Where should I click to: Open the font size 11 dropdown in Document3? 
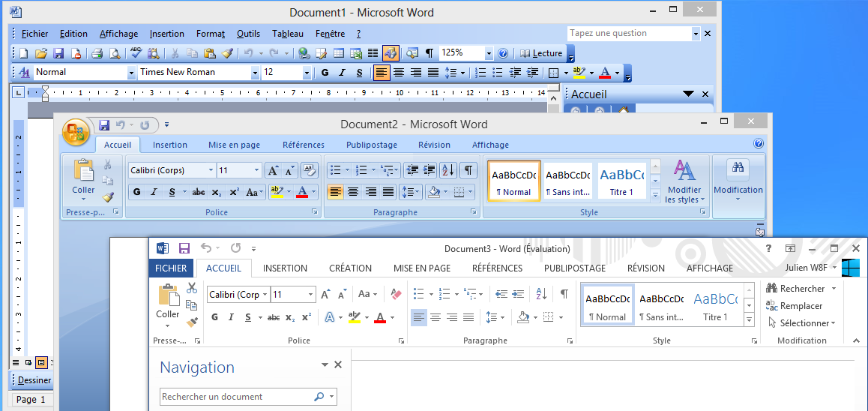click(310, 295)
